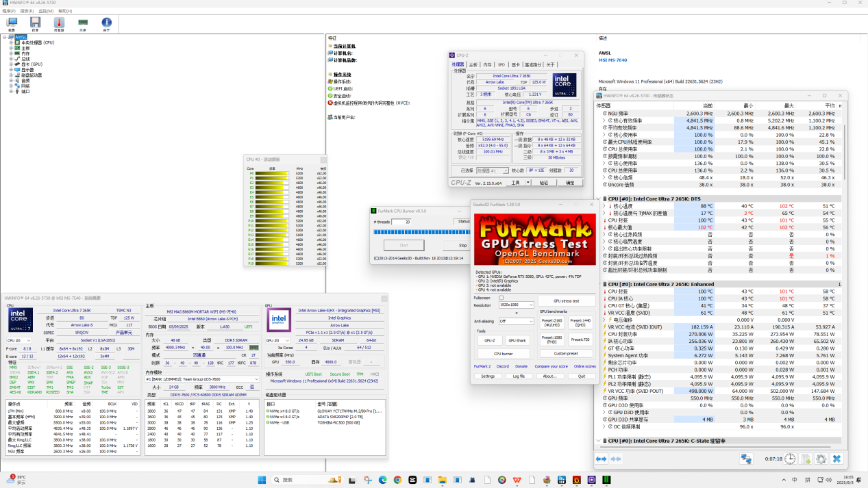868x488 pixels.
Task: Enable the Fullscreen checkbox in FurMark
Action: 501,298
